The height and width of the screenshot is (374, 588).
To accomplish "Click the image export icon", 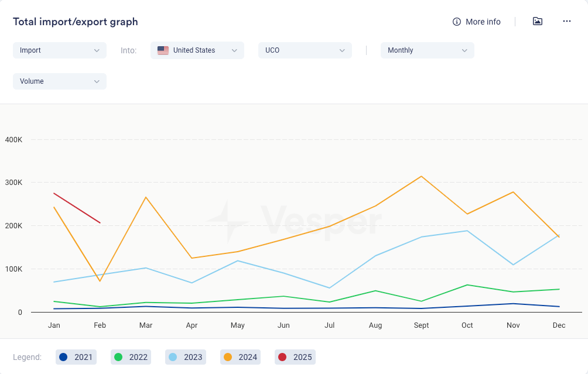I will click(537, 22).
